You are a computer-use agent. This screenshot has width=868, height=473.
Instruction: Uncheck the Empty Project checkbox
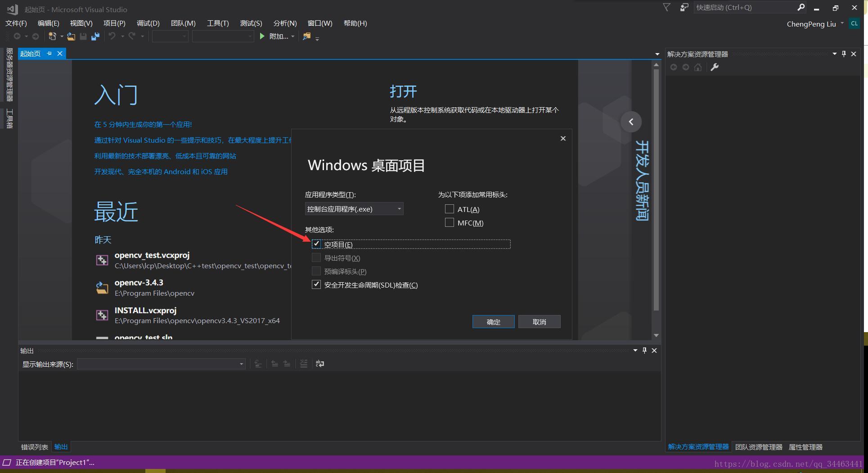[316, 244]
